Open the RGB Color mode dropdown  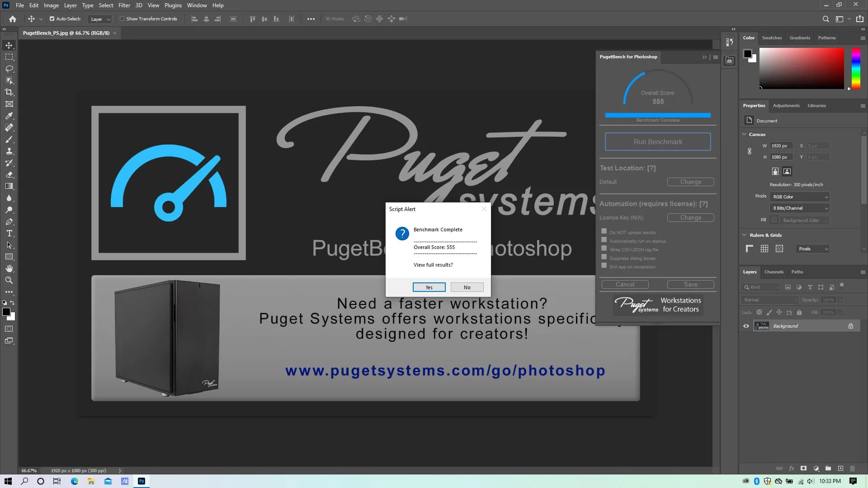click(x=800, y=197)
